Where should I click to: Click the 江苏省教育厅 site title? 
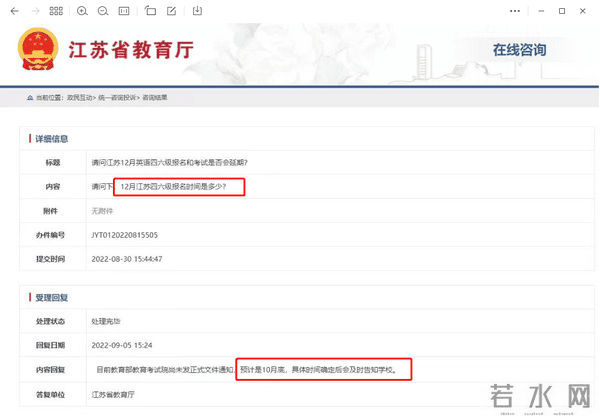(x=130, y=51)
